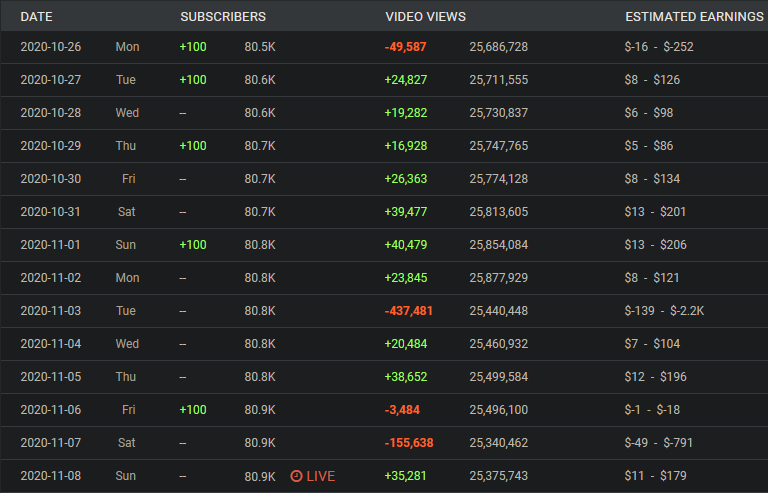Image resolution: width=768 pixels, height=493 pixels.
Task: Click the -437,481 video views change
Action: (x=409, y=311)
